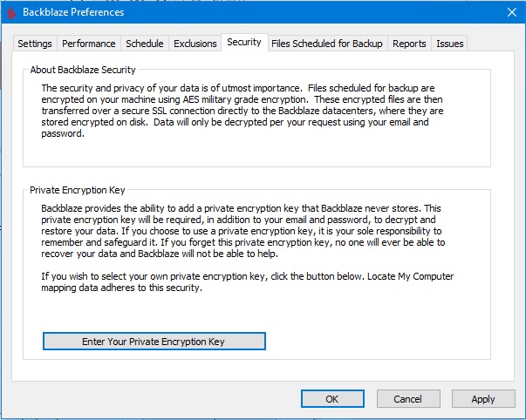
Task: Click the About Backblaze Security group label
Action: [x=83, y=70]
